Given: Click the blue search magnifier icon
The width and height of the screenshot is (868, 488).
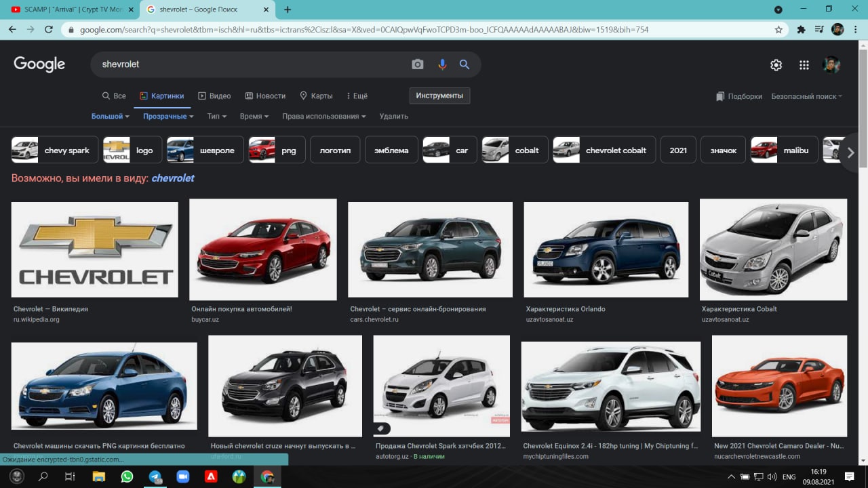Looking at the screenshot, I should (x=465, y=64).
